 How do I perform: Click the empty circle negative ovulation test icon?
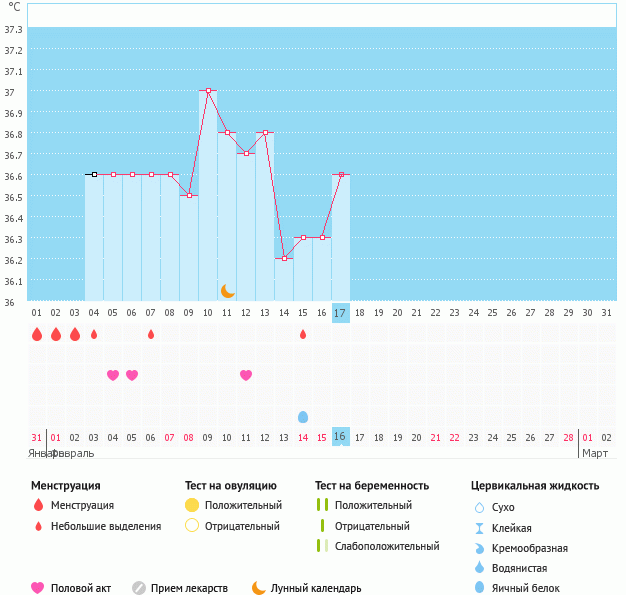(192, 526)
